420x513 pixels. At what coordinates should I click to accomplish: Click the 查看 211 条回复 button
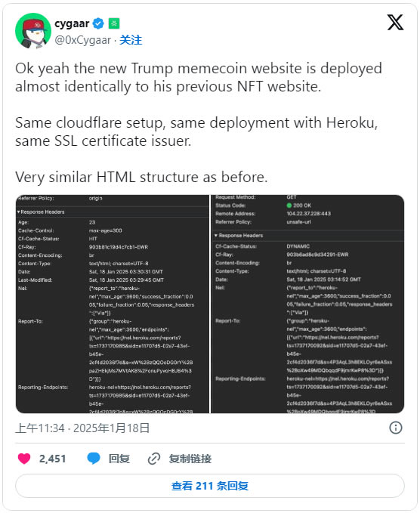pos(210,486)
